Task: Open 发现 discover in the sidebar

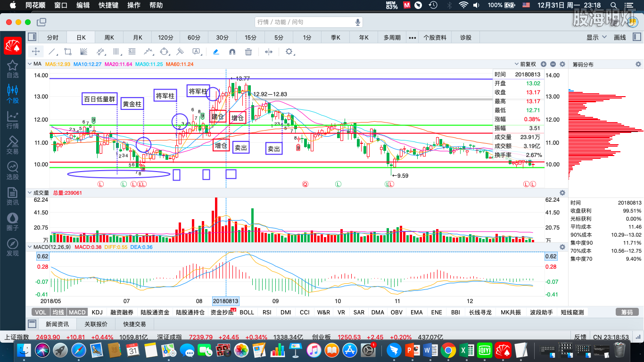Action: [x=13, y=247]
